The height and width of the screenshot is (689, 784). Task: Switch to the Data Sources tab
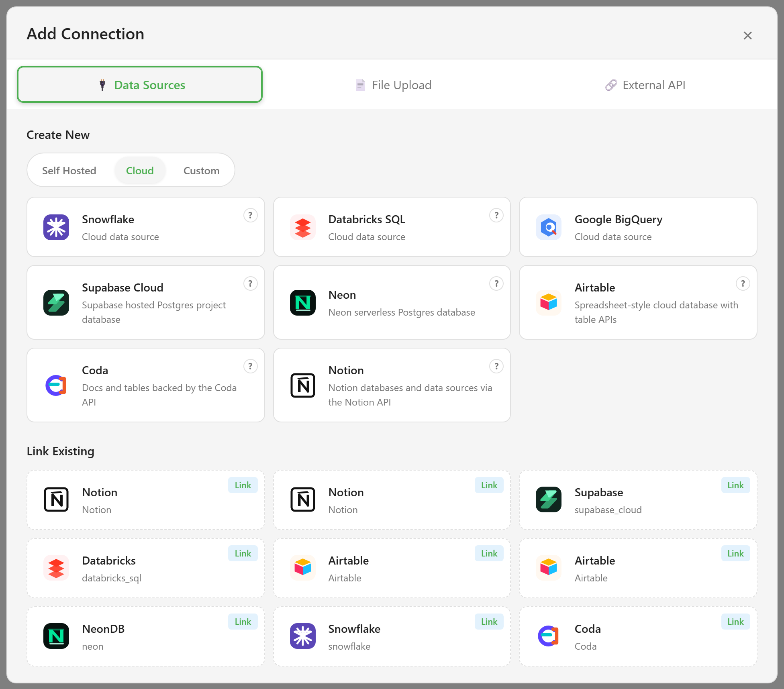pos(140,84)
